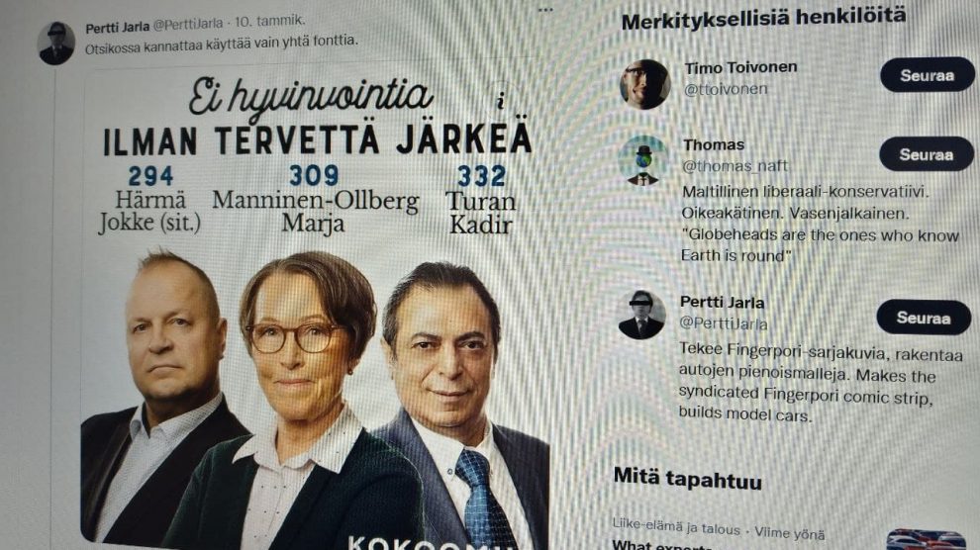This screenshot has height=550, width=980.
Task: Open the trending thumbnail under Mitä tapahtuu
Action: coord(929,539)
